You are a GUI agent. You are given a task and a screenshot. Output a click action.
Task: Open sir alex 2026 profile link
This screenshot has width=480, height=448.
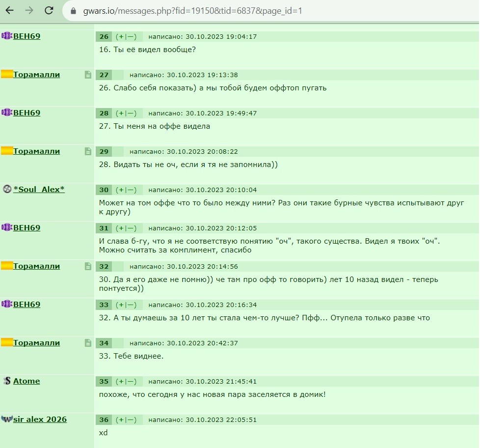pos(40,419)
